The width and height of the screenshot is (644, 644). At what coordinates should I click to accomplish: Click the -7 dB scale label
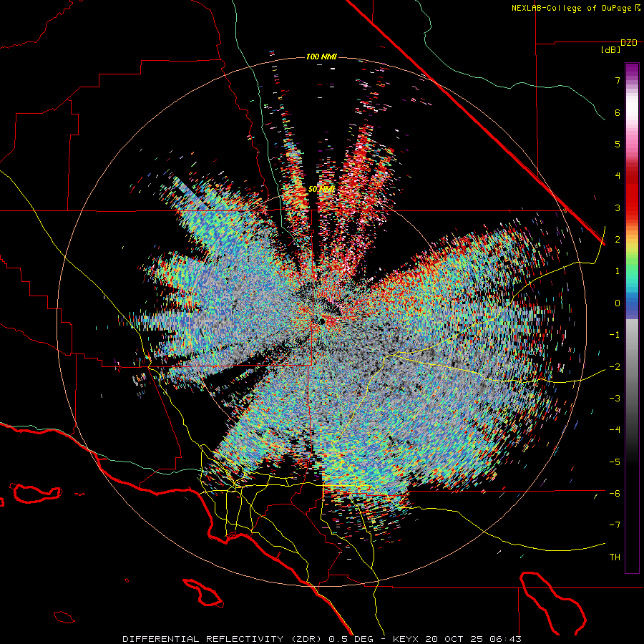click(x=615, y=525)
